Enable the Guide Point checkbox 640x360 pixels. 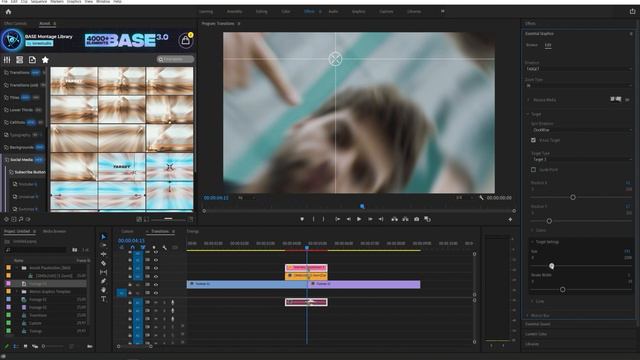pyautogui.click(x=533, y=169)
